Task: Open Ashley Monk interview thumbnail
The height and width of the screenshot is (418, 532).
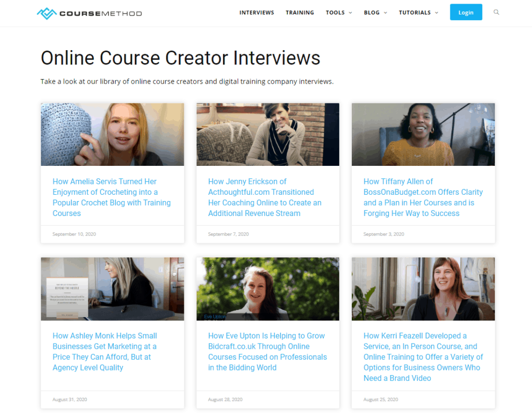Action: pos(112,289)
